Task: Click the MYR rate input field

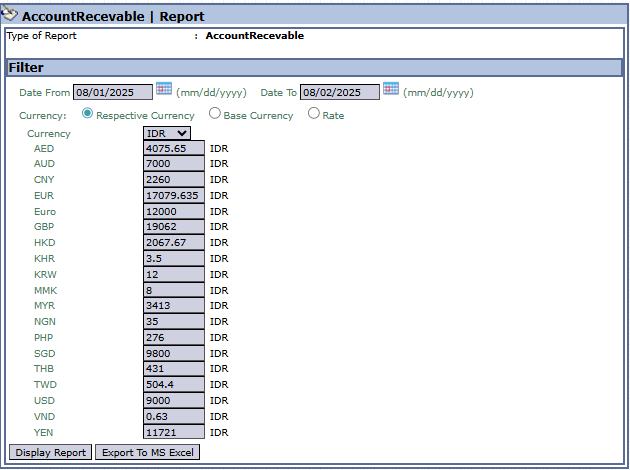Action: [x=174, y=306]
